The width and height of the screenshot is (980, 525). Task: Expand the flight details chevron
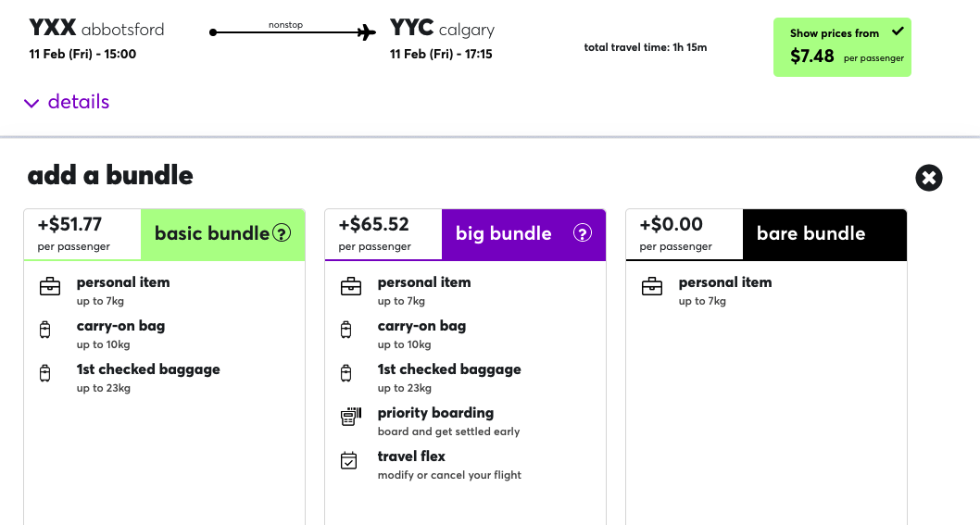(x=31, y=104)
